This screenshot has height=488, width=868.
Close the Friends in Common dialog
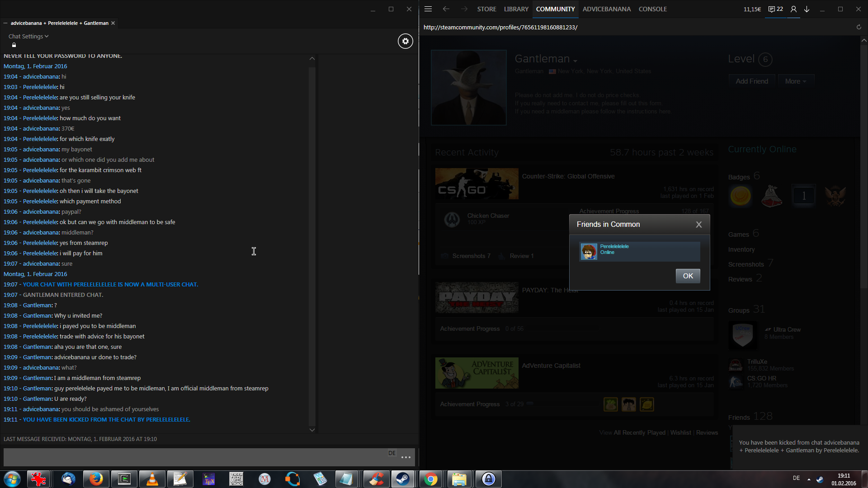698,225
